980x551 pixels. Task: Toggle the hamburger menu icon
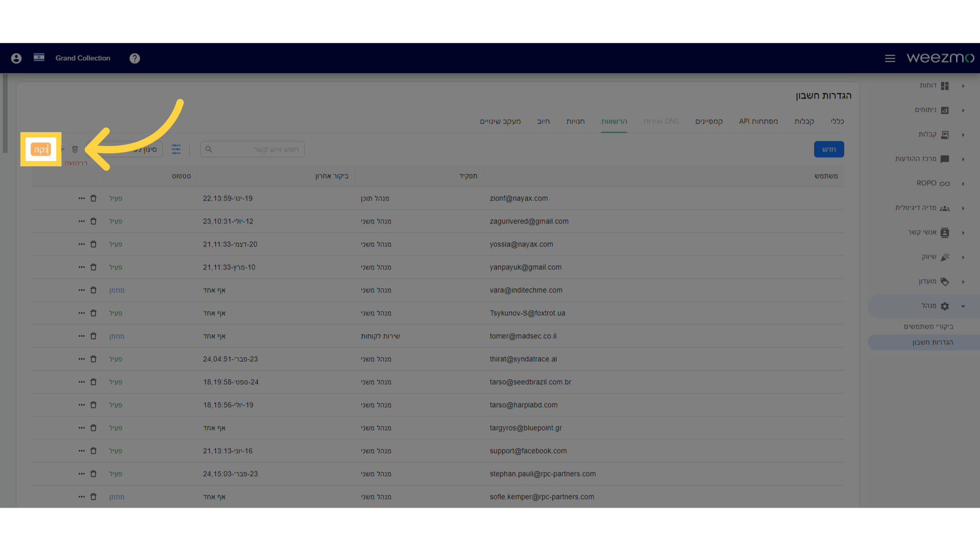click(890, 58)
